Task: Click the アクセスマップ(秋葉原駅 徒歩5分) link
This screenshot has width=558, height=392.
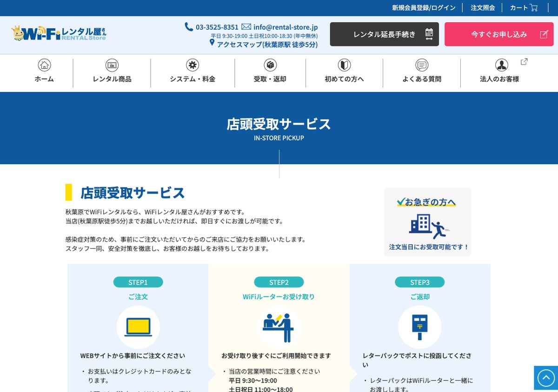Action: pos(267,45)
